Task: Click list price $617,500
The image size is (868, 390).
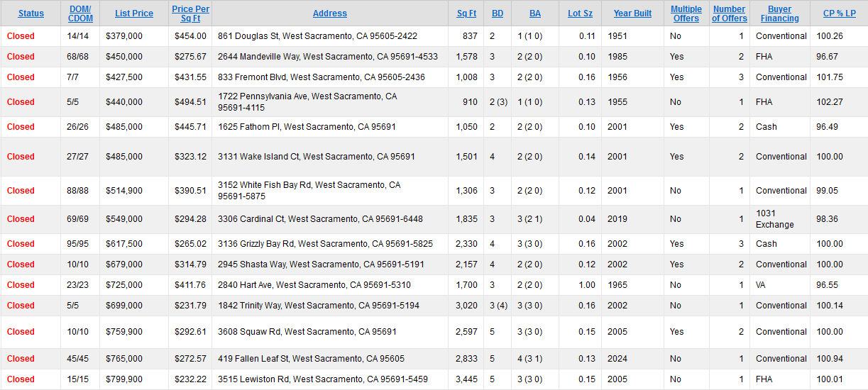Action: [124, 244]
